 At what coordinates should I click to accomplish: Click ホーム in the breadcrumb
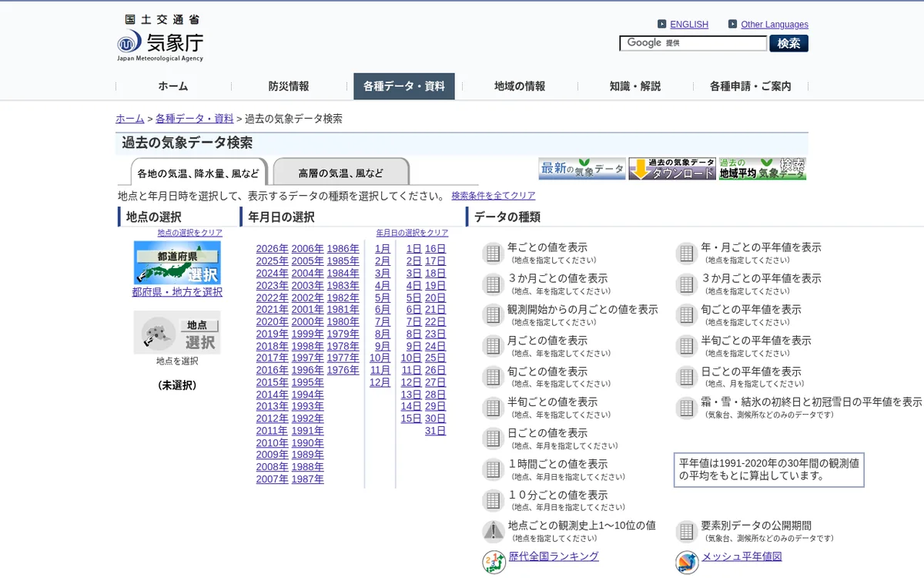[x=130, y=119]
